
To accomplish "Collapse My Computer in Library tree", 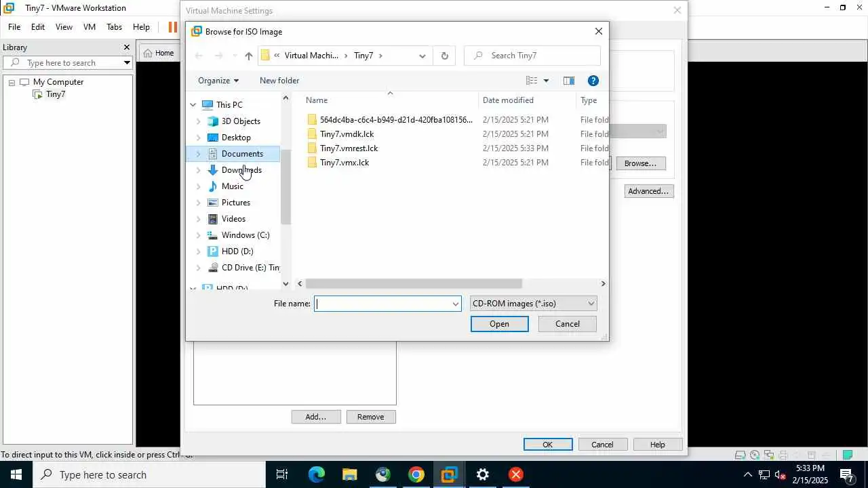I will pyautogui.click(x=12, y=82).
